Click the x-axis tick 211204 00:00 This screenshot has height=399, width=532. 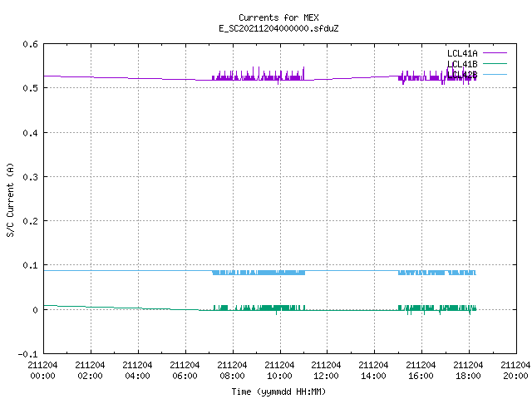42,371
